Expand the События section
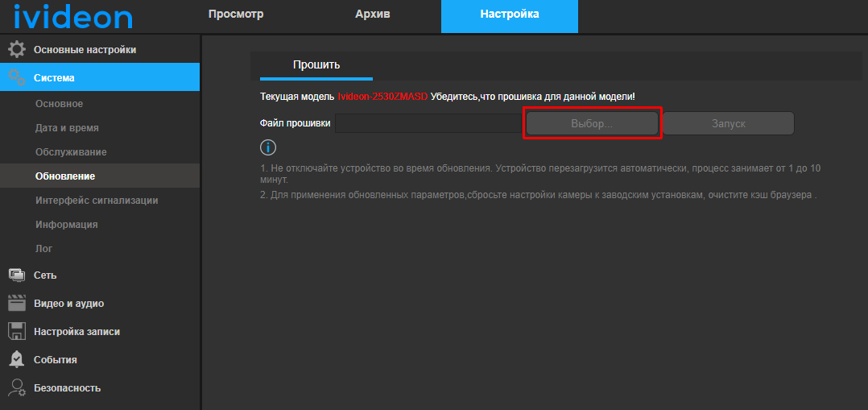This screenshot has width=868, height=410. (100, 359)
